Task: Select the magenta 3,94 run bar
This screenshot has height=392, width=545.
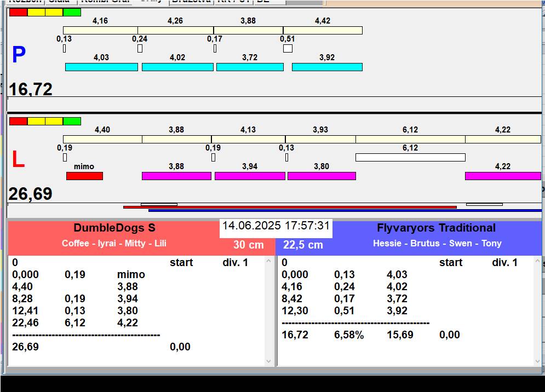Action: click(x=250, y=176)
